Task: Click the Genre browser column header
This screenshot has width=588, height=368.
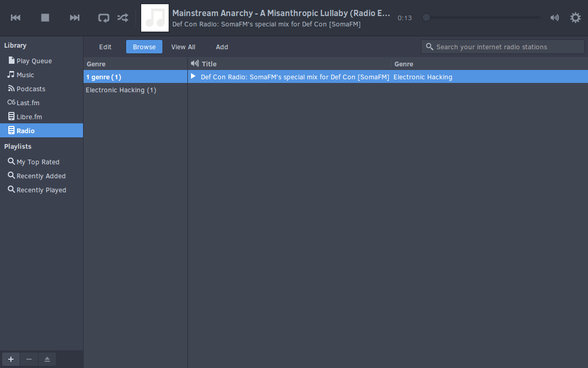Action: 135,64
